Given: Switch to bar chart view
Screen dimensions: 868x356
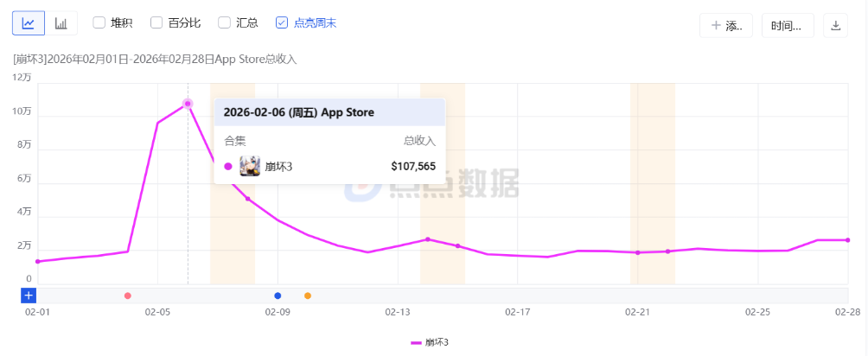Looking at the screenshot, I should coord(61,23).
